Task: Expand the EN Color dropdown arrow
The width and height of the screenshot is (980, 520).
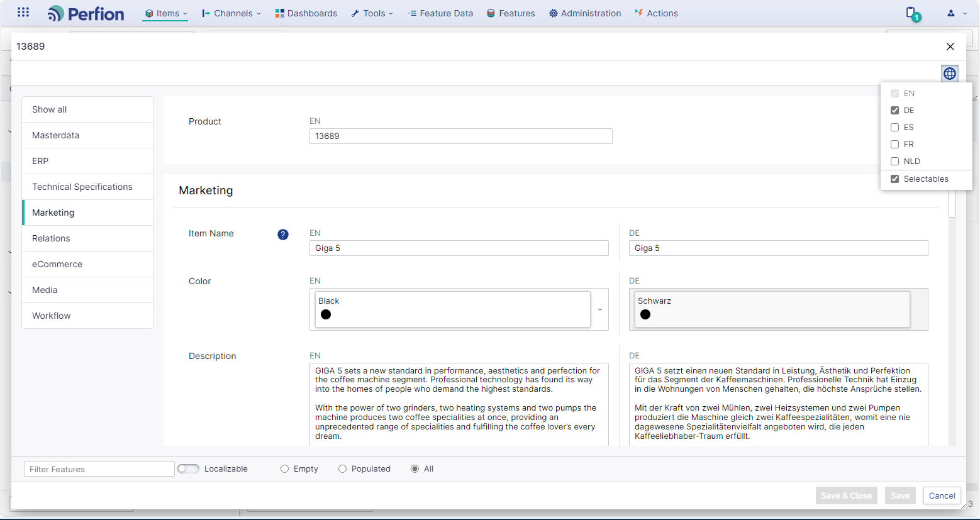Action: pos(600,309)
